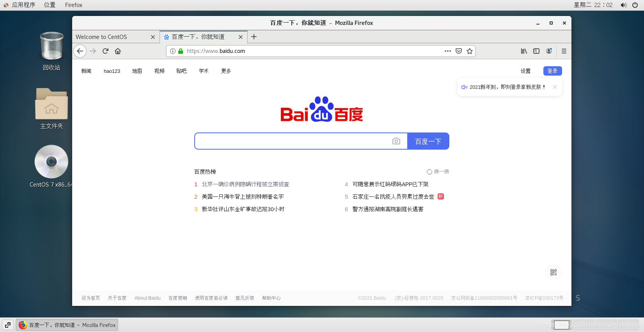This screenshot has height=332, width=644.
Task: Click the system power icon
Action: pos(635,5)
